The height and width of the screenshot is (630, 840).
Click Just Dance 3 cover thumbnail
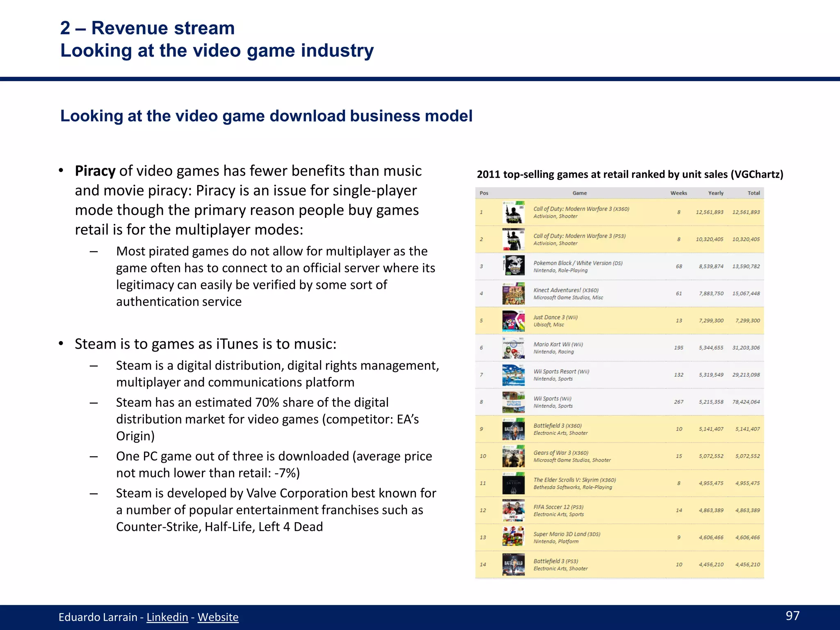(514, 320)
